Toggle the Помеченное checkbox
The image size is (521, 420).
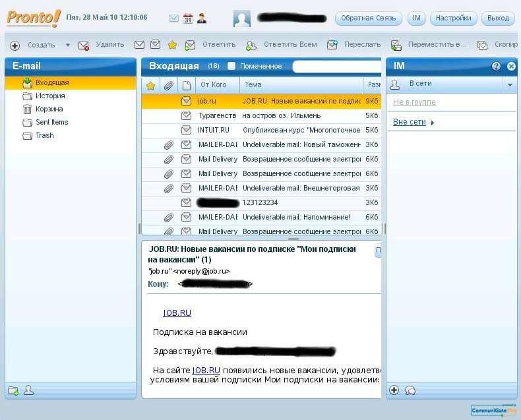click(231, 66)
